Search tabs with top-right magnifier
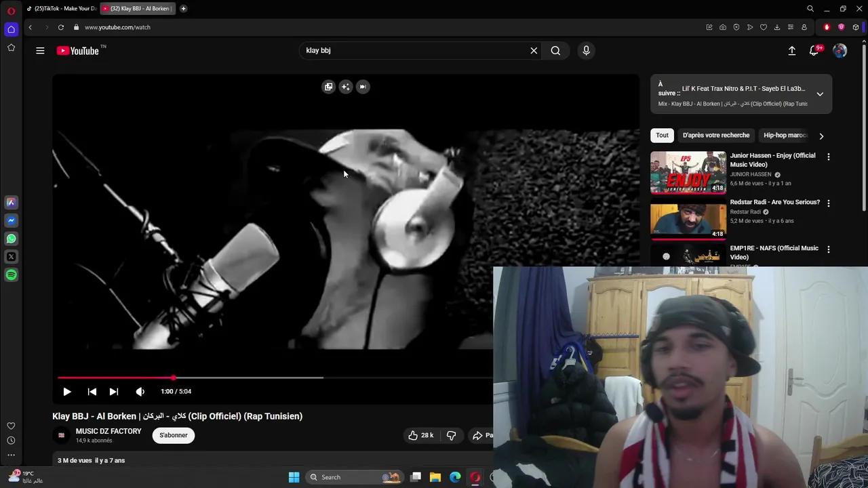 (x=810, y=9)
